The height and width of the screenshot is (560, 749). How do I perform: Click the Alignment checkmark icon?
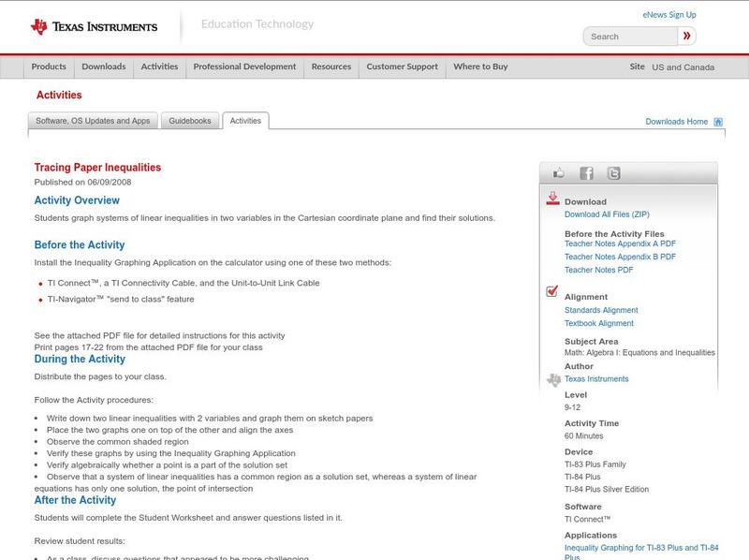click(551, 291)
